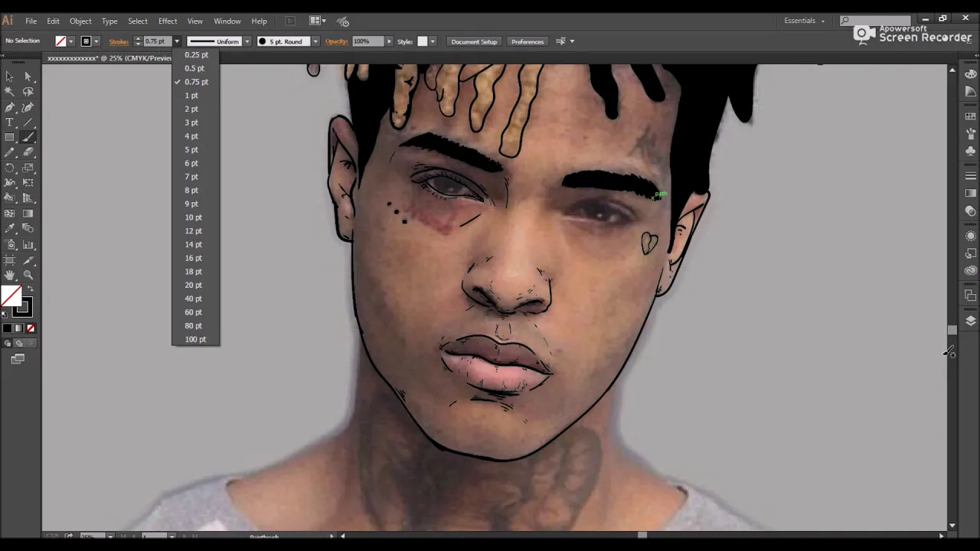The width and height of the screenshot is (980, 551).
Task: Set fill to None in toolbox
Action: coord(31,328)
